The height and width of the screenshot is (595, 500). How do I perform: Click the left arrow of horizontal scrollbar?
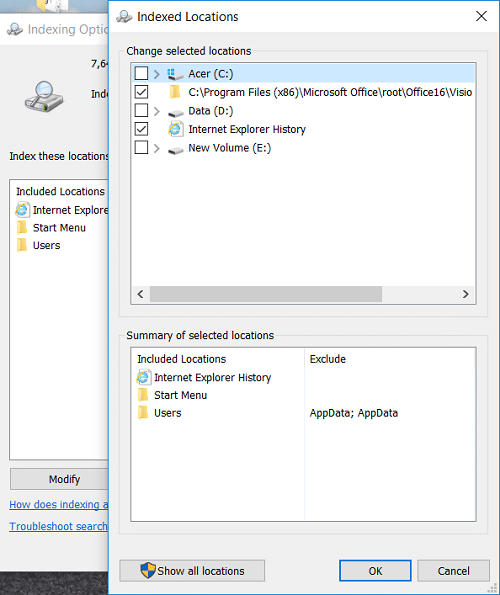coord(140,294)
